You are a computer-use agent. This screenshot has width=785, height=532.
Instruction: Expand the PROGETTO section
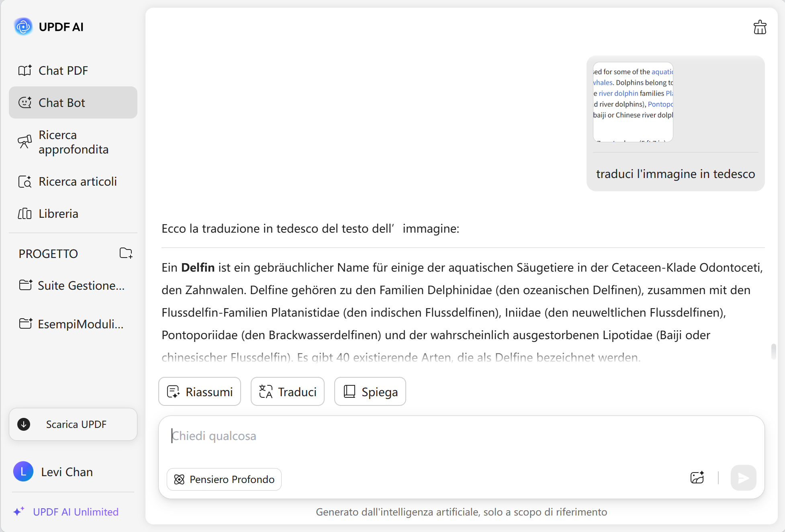pos(48,253)
